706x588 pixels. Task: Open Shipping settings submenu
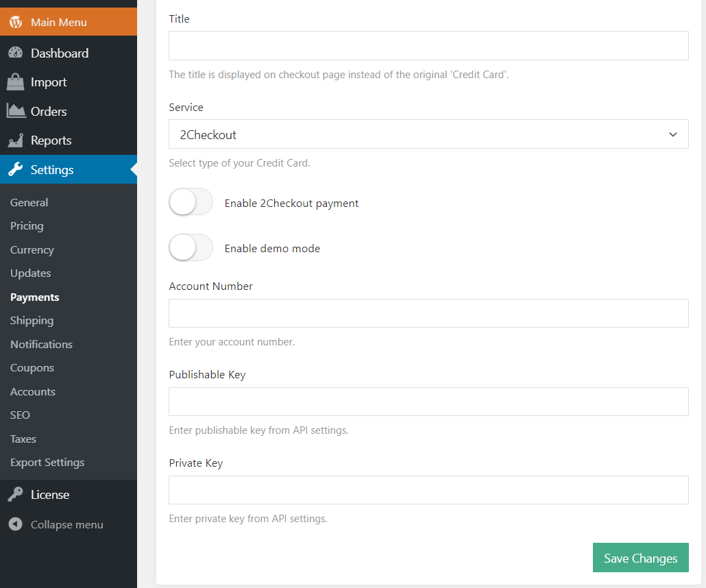[x=32, y=321]
